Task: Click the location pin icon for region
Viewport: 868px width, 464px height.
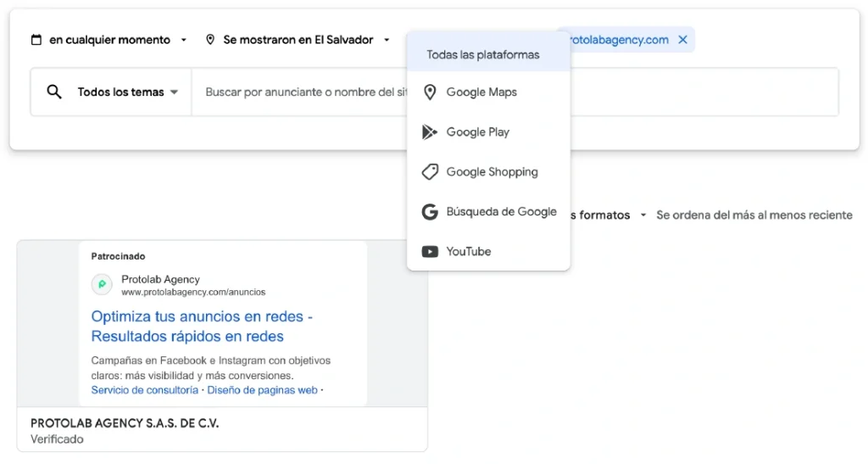Action: (x=210, y=40)
